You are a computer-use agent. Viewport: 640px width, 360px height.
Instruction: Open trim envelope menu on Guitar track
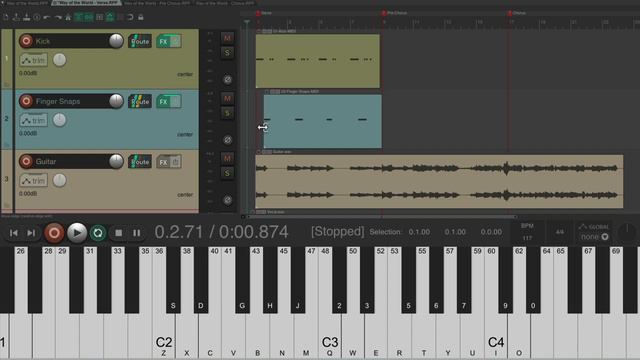click(x=33, y=180)
